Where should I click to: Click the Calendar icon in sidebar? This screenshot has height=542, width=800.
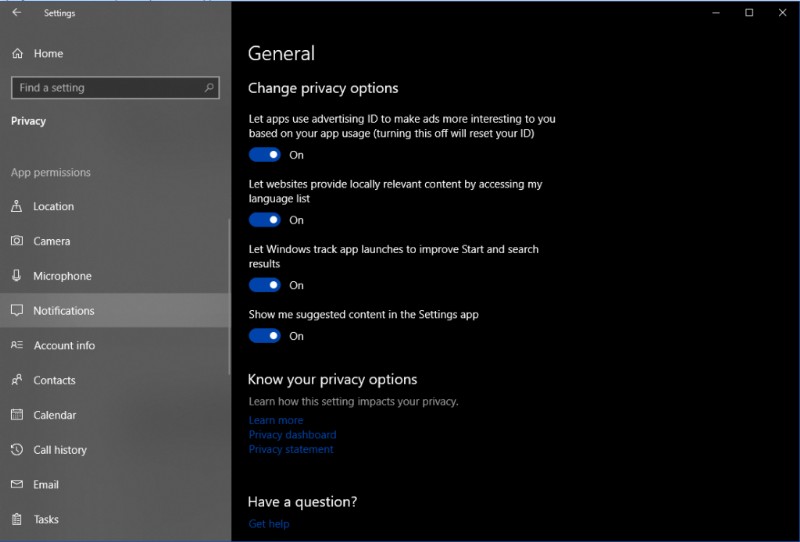click(17, 414)
